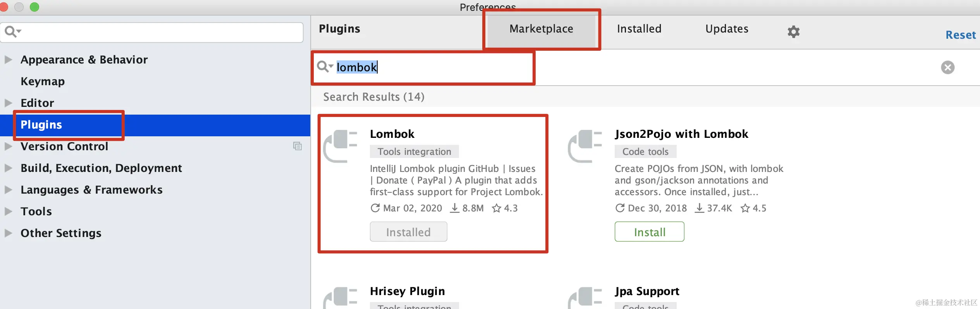Expand the Languages & Frameworks section
The image size is (980, 309).
pyautogui.click(x=8, y=190)
